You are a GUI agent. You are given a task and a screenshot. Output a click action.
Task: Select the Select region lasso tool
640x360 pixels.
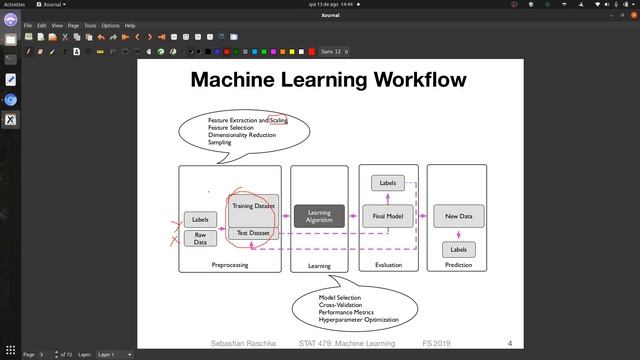pos(113,52)
